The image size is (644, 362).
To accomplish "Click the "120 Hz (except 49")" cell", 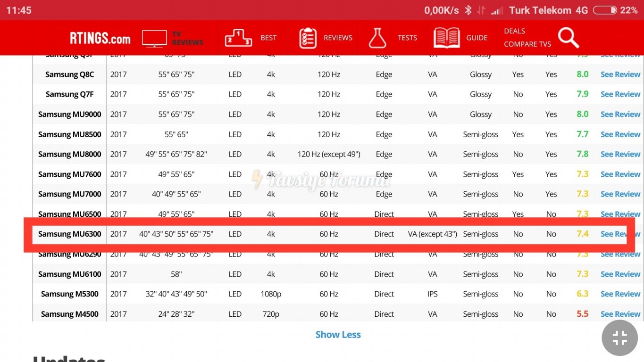I will click(x=329, y=154).
